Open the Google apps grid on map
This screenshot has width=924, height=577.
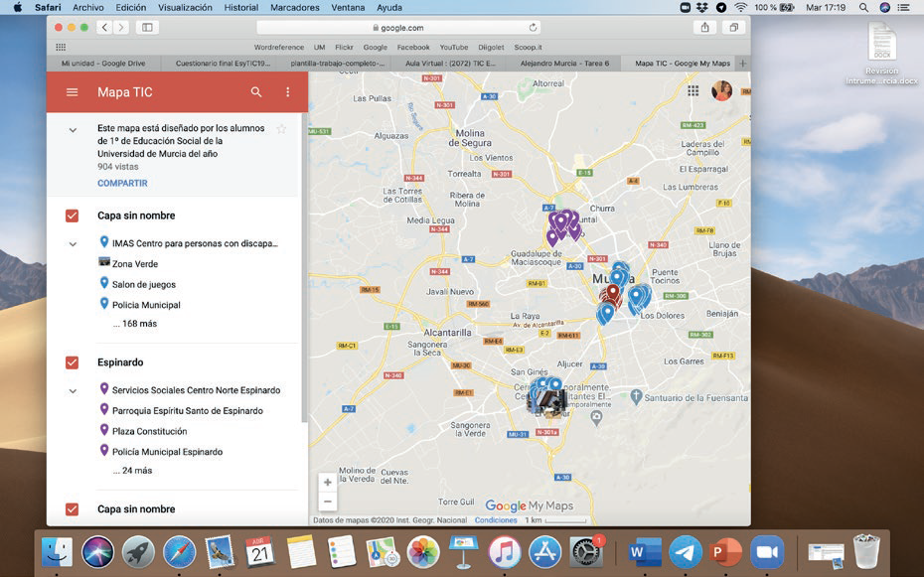point(693,90)
